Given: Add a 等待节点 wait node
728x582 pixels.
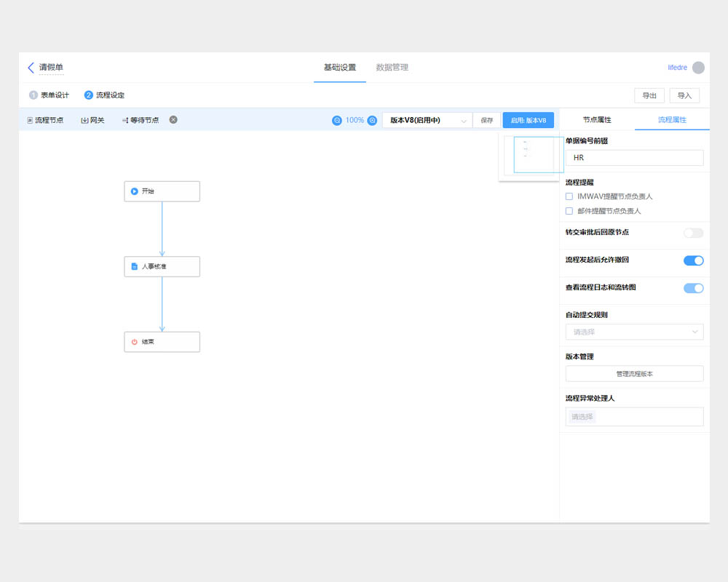Looking at the screenshot, I should click(141, 120).
